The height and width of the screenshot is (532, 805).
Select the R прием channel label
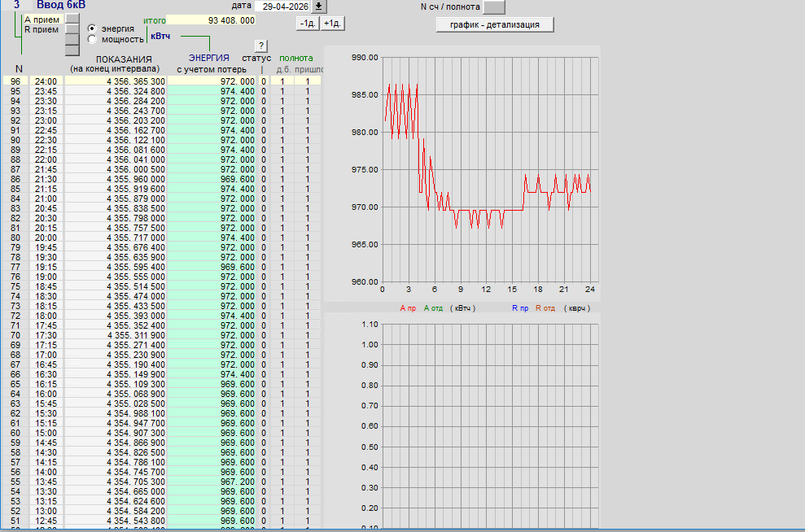(42, 30)
